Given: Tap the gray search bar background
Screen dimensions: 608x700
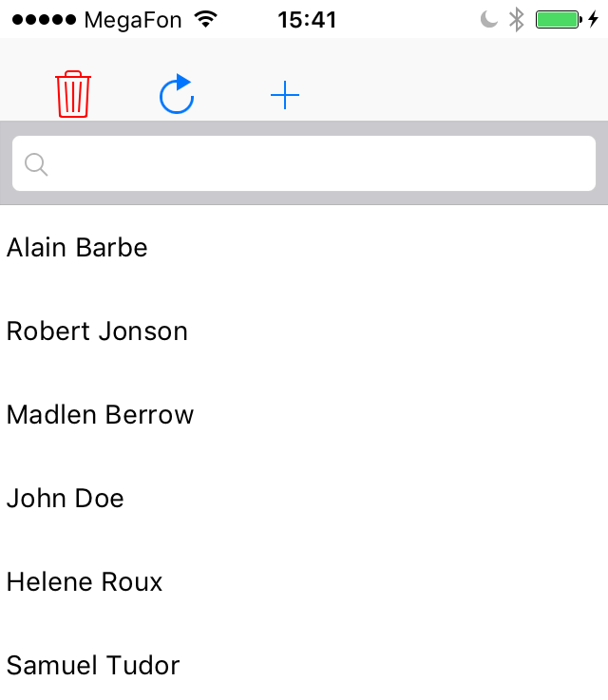Looking at the screenshot, I should 304,128.
